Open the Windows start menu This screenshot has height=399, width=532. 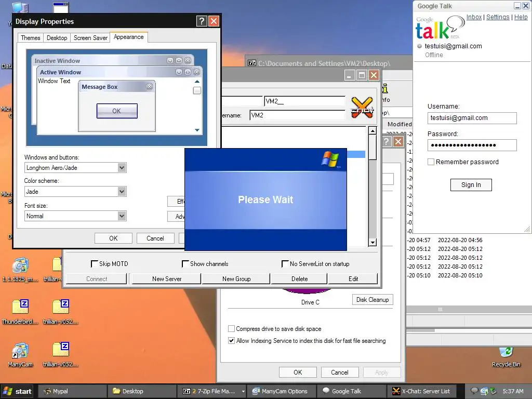[x=17, y=391]
